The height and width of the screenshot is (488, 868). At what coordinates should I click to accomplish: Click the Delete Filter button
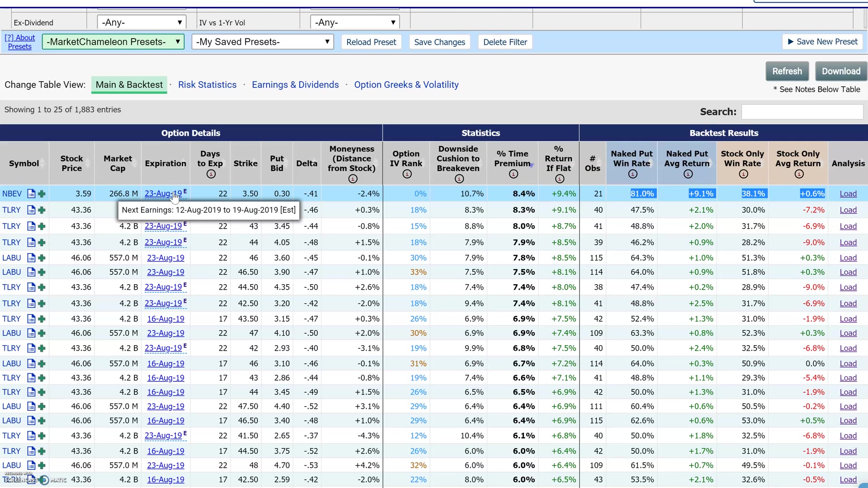(x=505, y=42)
